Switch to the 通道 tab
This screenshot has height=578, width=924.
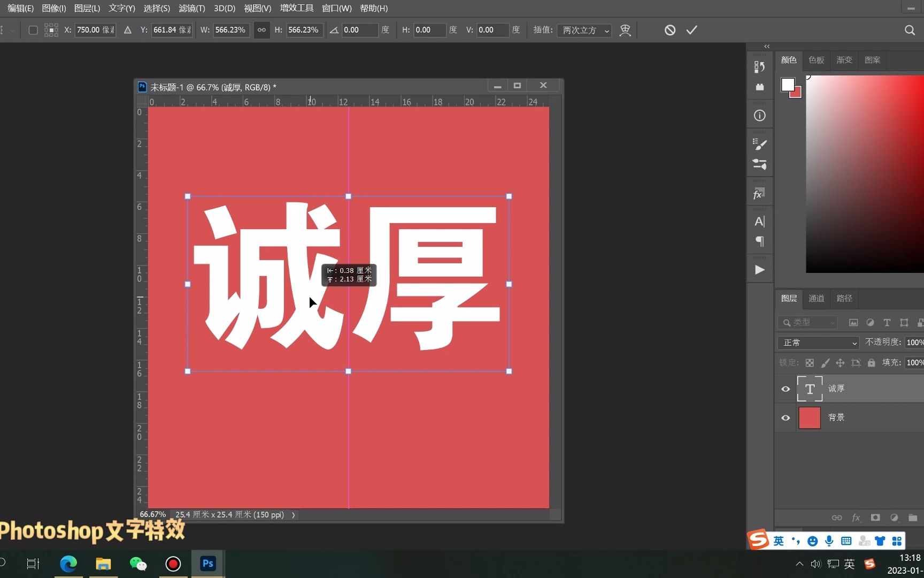[816, 298]
